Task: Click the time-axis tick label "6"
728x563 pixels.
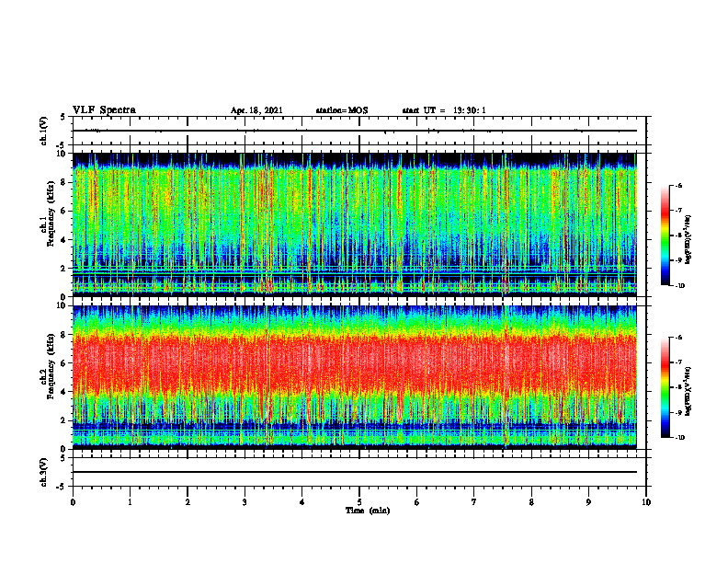Action: tap(417, 502)
